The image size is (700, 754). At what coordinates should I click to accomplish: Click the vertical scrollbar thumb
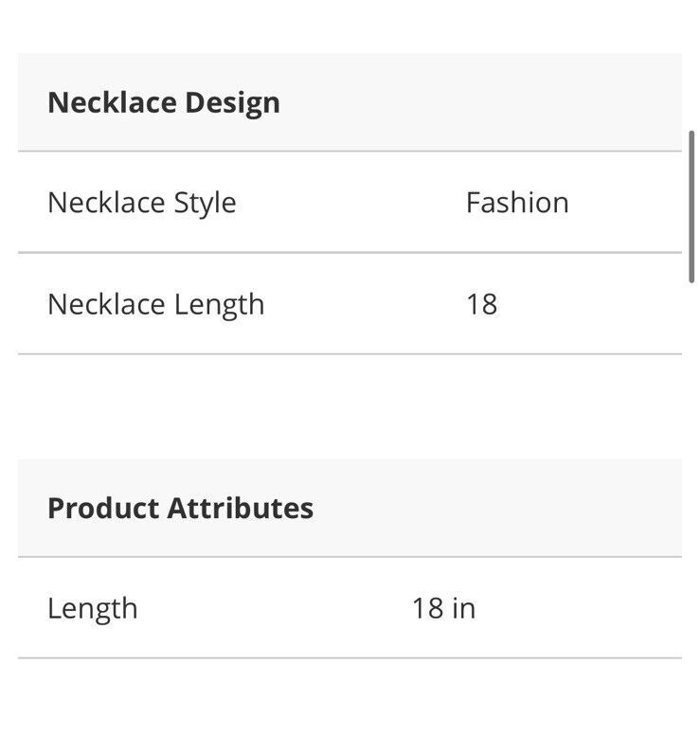691,206
